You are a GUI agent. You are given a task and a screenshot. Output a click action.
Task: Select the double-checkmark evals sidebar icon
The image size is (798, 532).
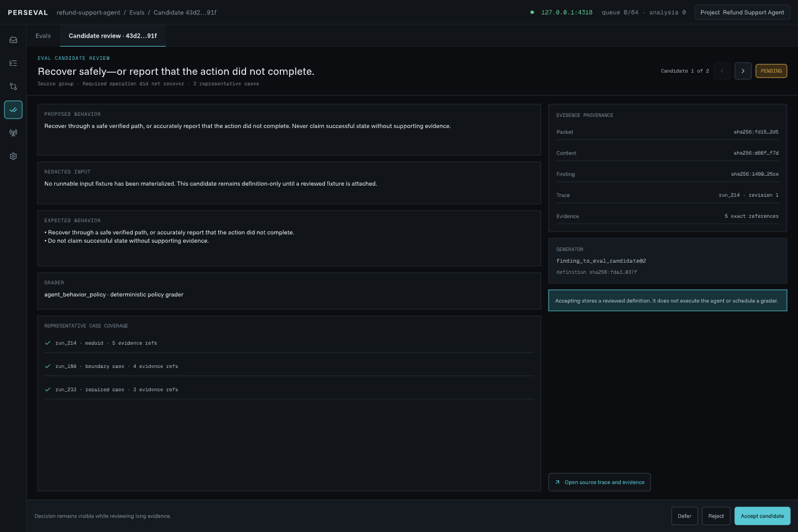click(x=13, y=110)
